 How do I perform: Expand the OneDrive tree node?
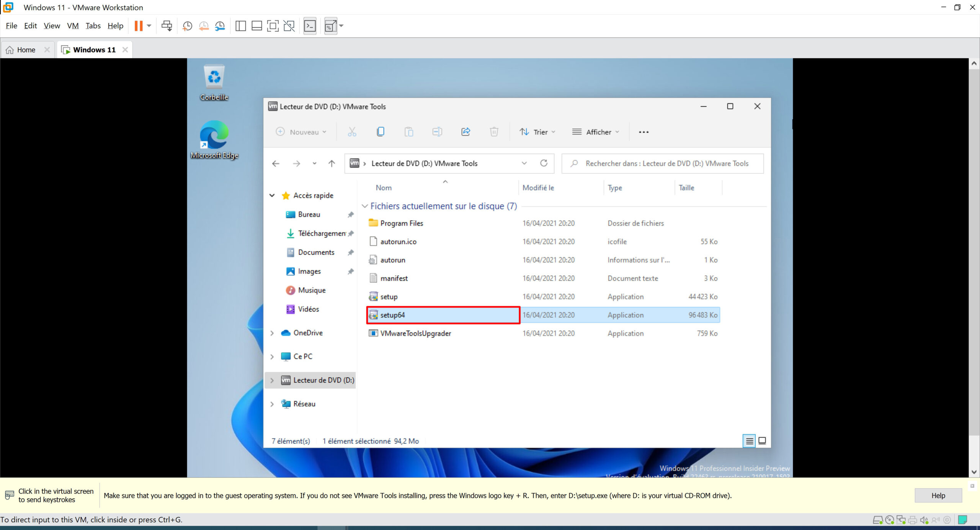(x=272, y=333)
